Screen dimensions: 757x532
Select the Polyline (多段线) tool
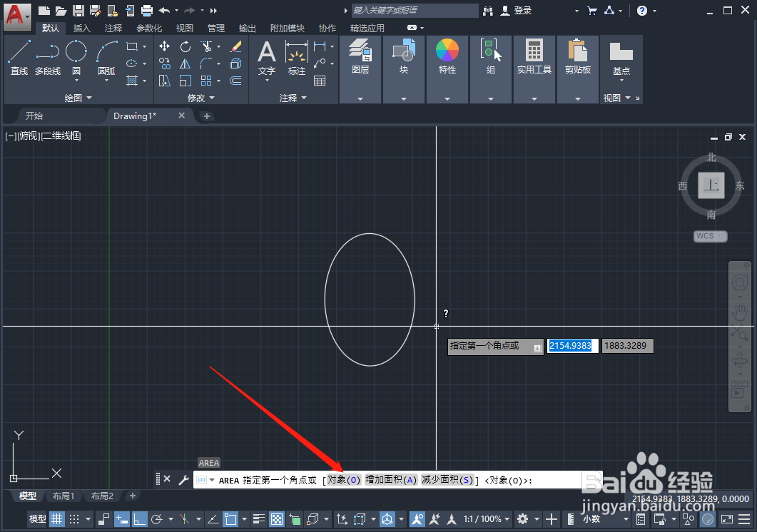coord(48,58)
